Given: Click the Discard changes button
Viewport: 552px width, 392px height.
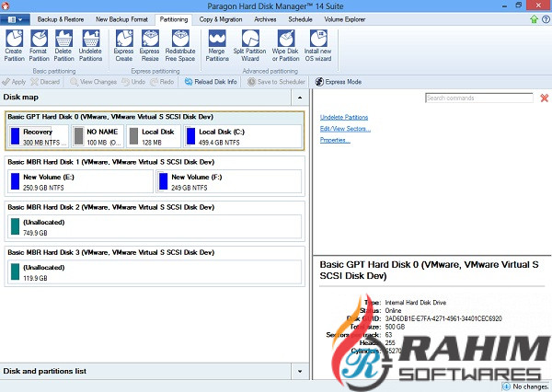Looking at the screenshot, I should (45, 82).
